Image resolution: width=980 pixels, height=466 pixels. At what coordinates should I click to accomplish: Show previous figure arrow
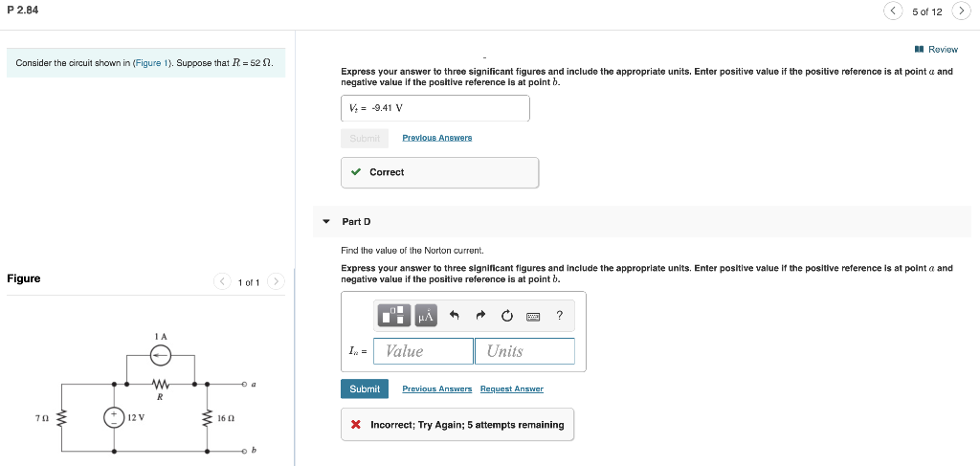222,281
